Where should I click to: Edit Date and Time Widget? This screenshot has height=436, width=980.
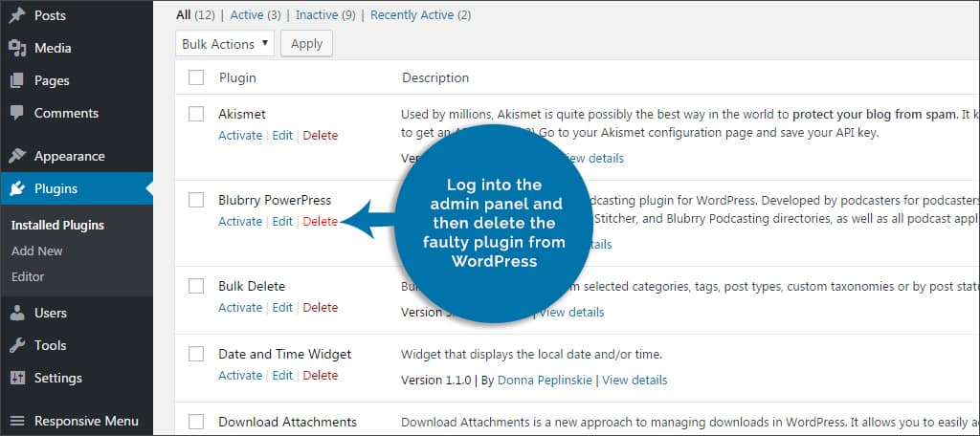282,376
